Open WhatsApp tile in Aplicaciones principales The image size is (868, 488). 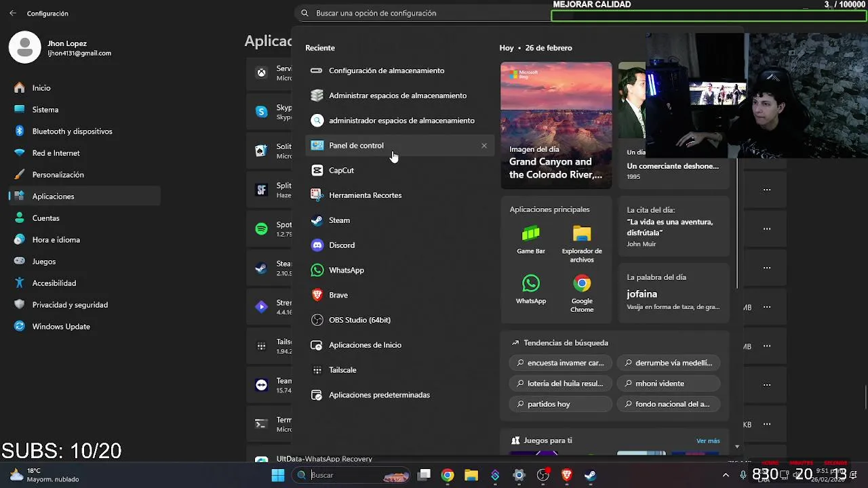pos(531,289)
